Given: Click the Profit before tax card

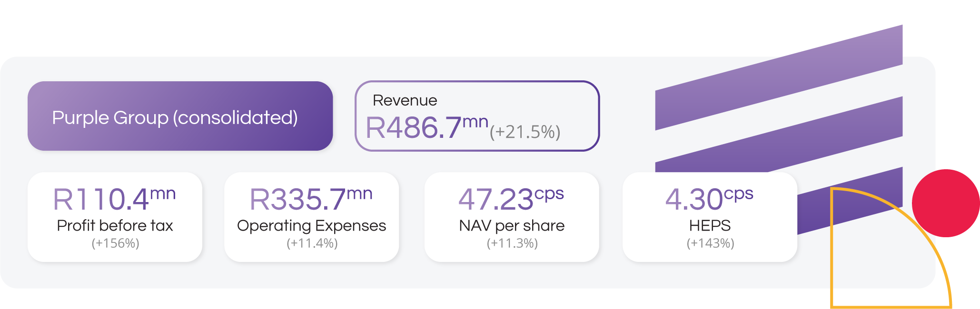Looking at the screenshot, I should (x=115, y=217).
